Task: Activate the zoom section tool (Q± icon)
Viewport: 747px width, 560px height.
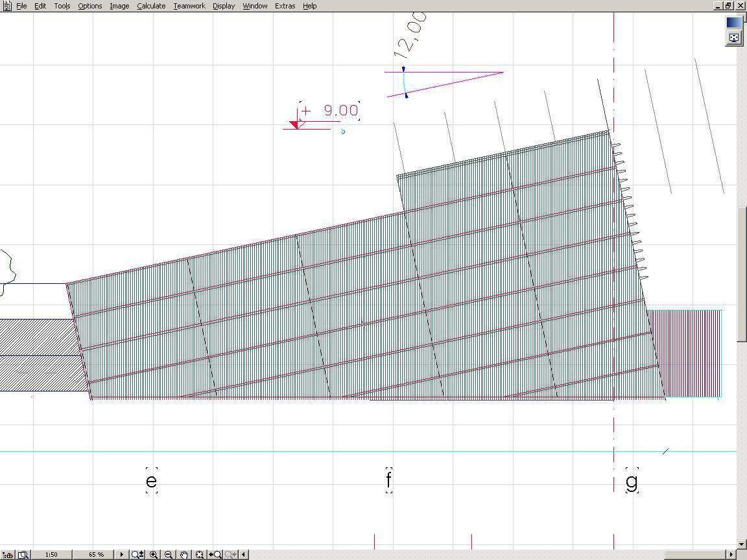Action: pos(137,554)
